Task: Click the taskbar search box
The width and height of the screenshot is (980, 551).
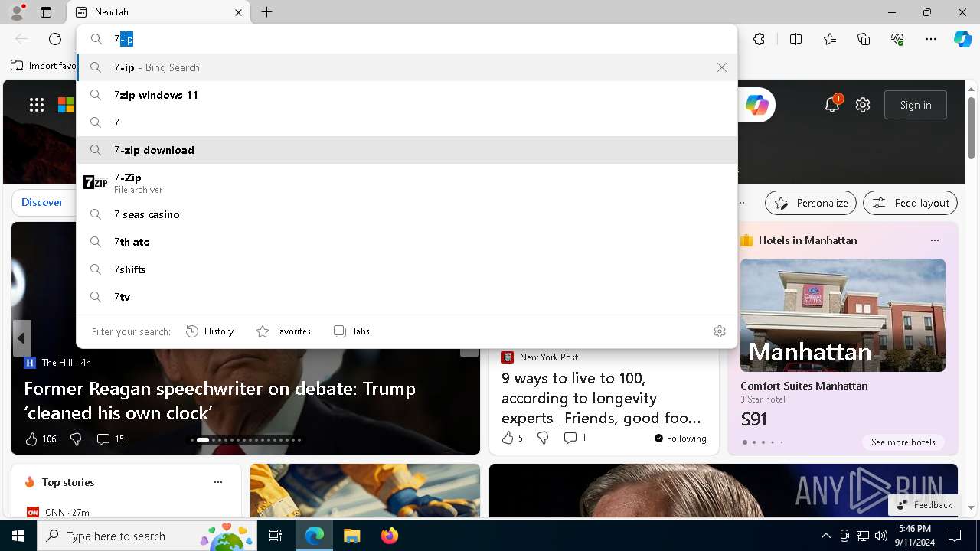Action: 147,536
